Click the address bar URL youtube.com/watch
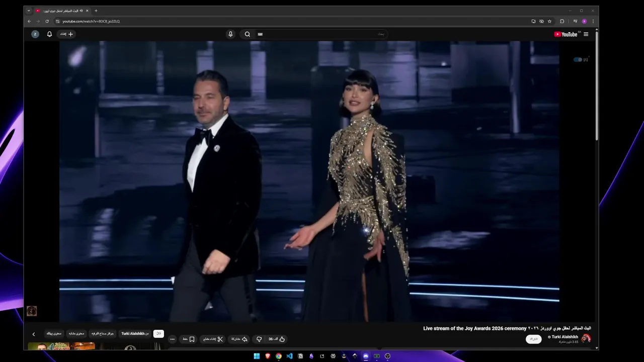644x362 pixels. click(91, 21)
